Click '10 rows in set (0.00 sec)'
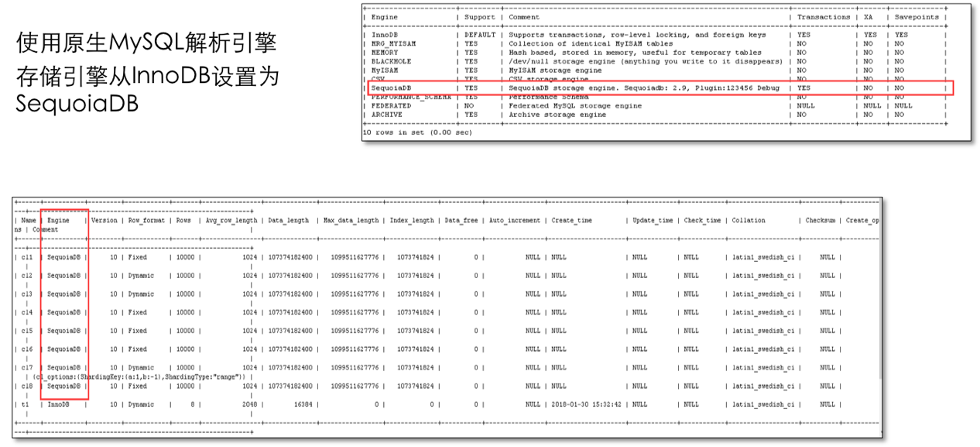 [416, 132]
